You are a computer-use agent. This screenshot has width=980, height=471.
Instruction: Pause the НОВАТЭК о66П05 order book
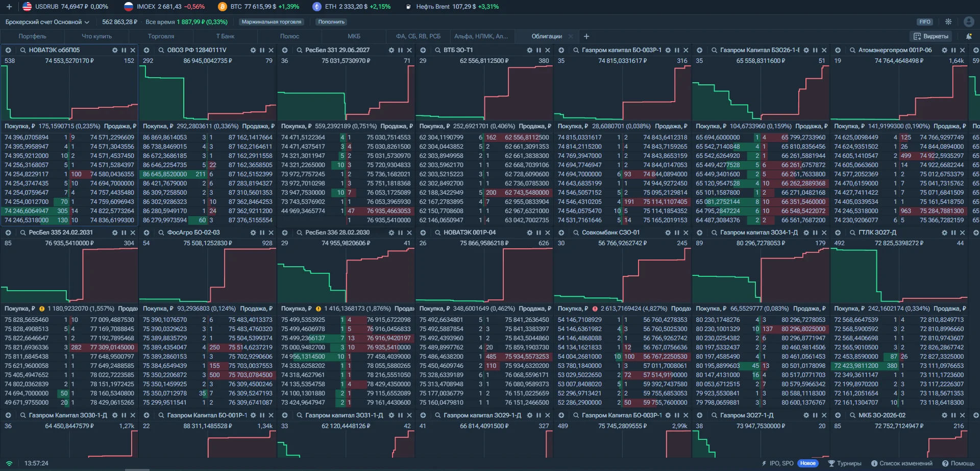coord(124,50)
